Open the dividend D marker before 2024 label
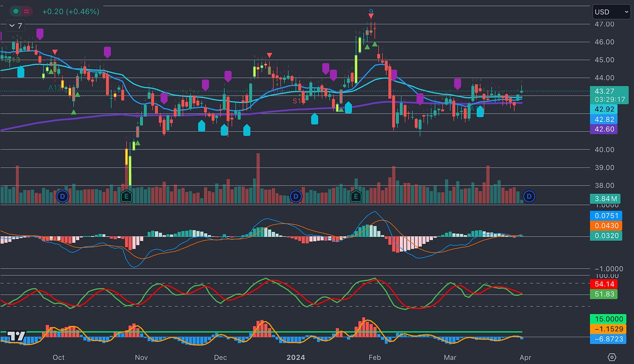Viewport: 634px width, 364px height. [x=296, y=196]
